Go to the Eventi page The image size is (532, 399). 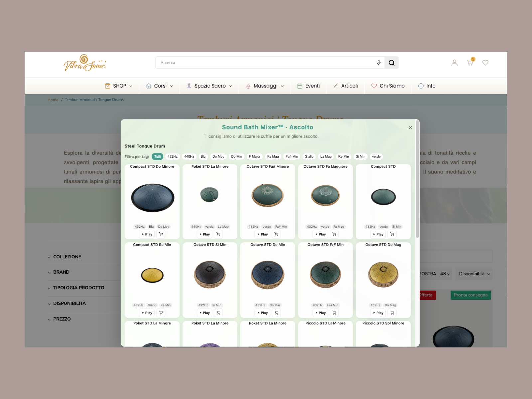point(308,86)
